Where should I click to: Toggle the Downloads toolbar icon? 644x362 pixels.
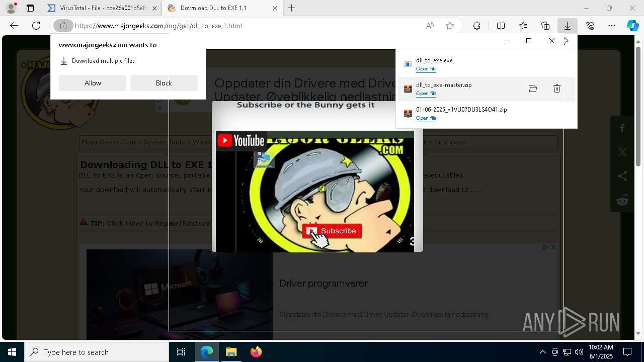(567, 26)
